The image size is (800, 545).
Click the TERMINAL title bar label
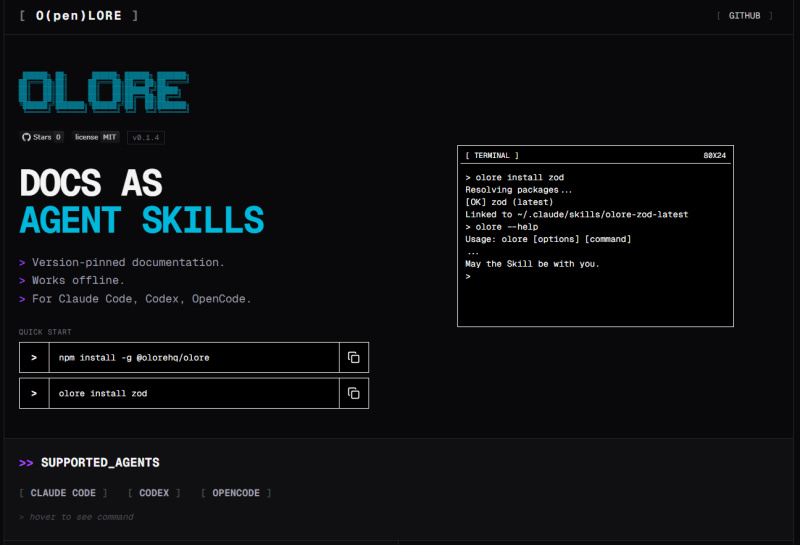tap(492, 156)
